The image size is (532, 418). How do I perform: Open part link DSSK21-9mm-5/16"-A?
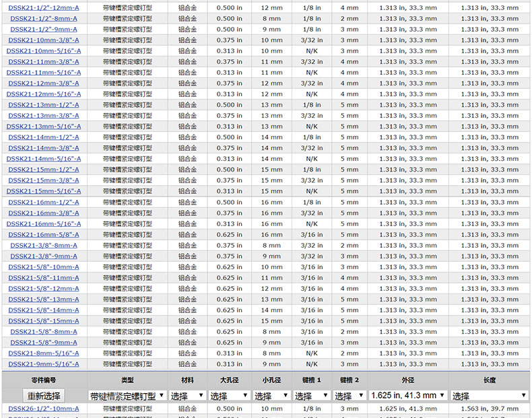coord(44,363)
